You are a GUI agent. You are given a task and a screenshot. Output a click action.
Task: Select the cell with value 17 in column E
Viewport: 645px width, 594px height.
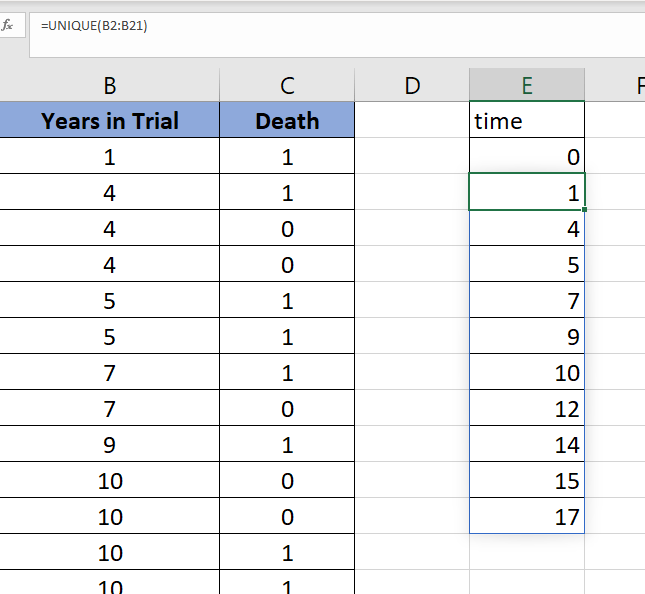(527, 516)
